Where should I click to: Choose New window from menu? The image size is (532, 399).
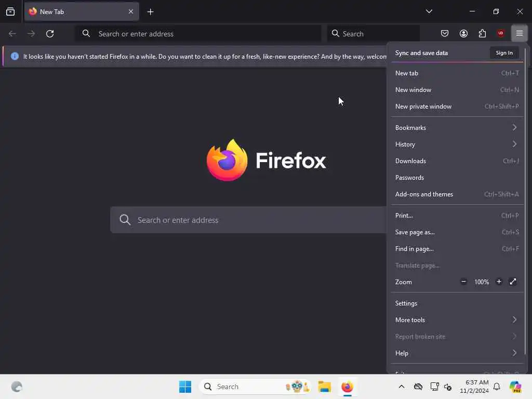457,89
